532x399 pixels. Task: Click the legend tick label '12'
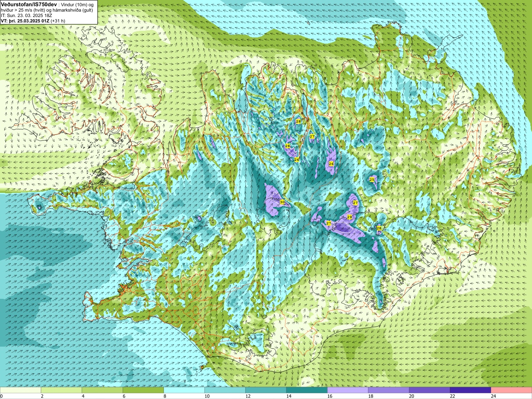point(247,396)
